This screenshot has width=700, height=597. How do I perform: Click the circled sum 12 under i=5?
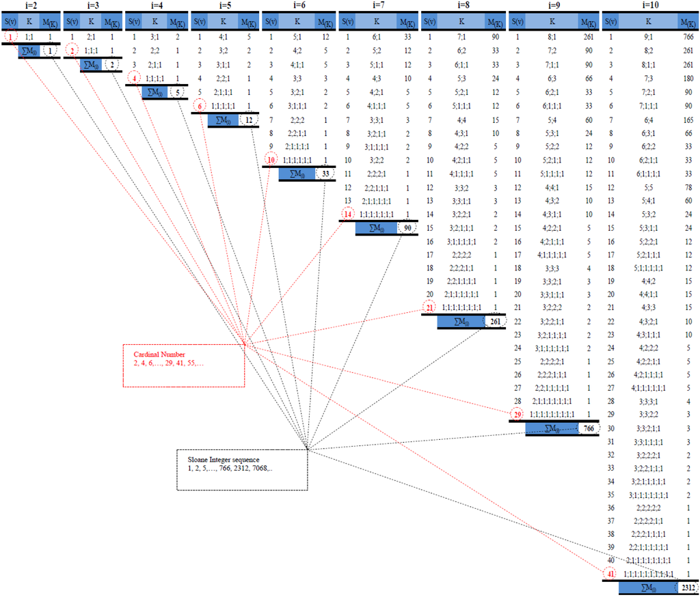click(x=249, y=120)
